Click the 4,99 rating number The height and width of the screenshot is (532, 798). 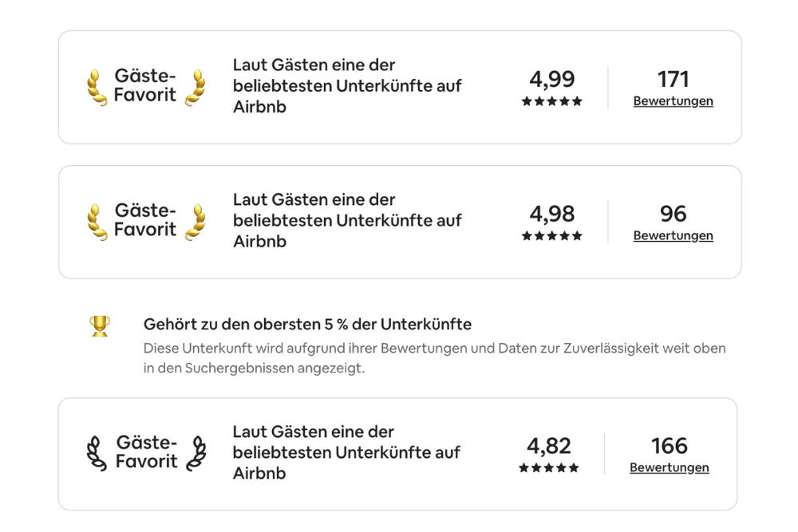tap(551, 79)
